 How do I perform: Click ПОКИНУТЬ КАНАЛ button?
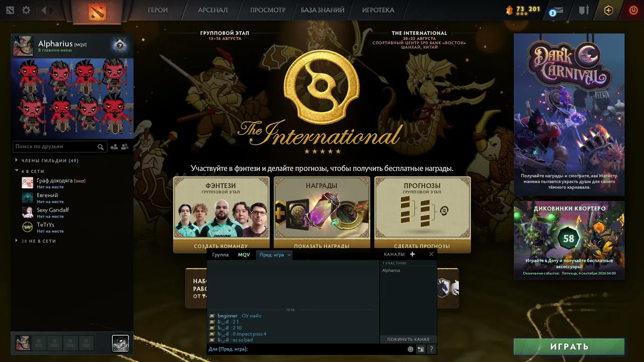click(x=409, y=339)
